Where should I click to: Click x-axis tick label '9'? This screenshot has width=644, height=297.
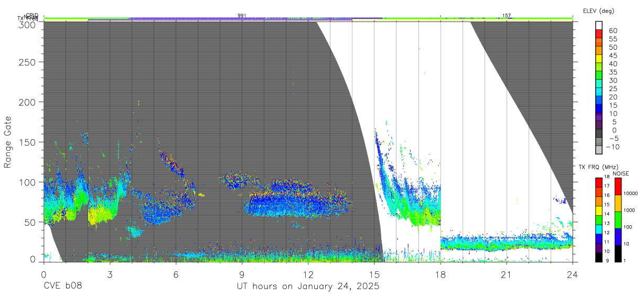(x=242, y=274)
